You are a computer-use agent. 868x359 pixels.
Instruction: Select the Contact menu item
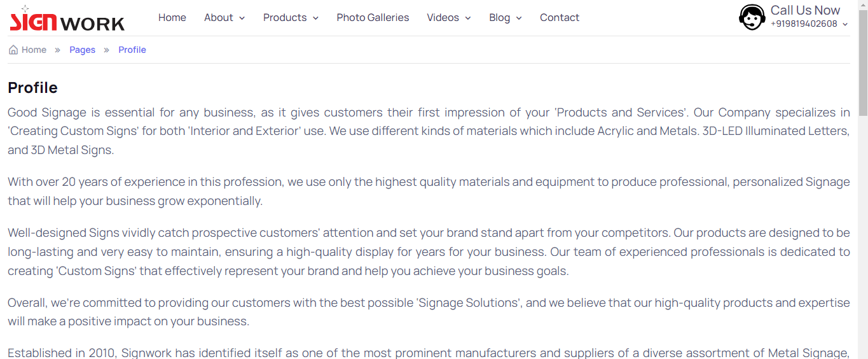(560, 18)
